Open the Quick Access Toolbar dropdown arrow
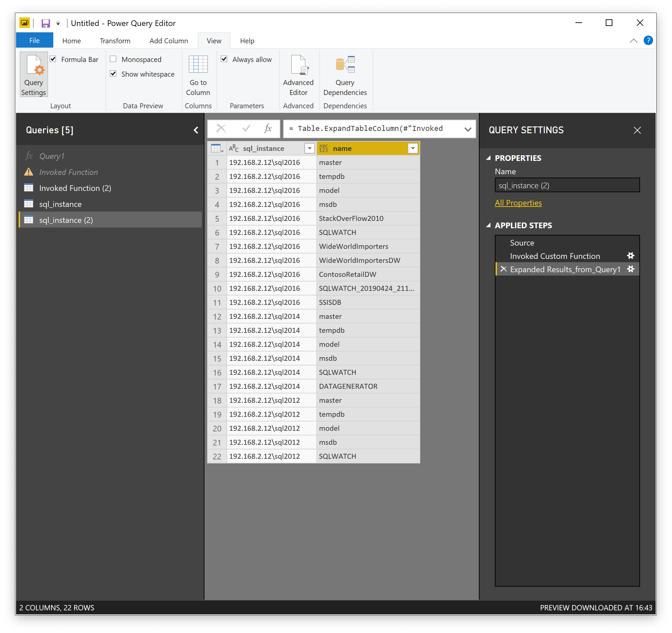The width and height of the screenshot is (672, 633). click(x=58, y=24)
